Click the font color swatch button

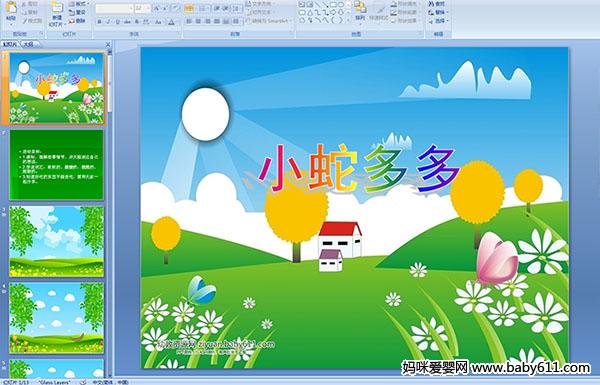(171, 22)
